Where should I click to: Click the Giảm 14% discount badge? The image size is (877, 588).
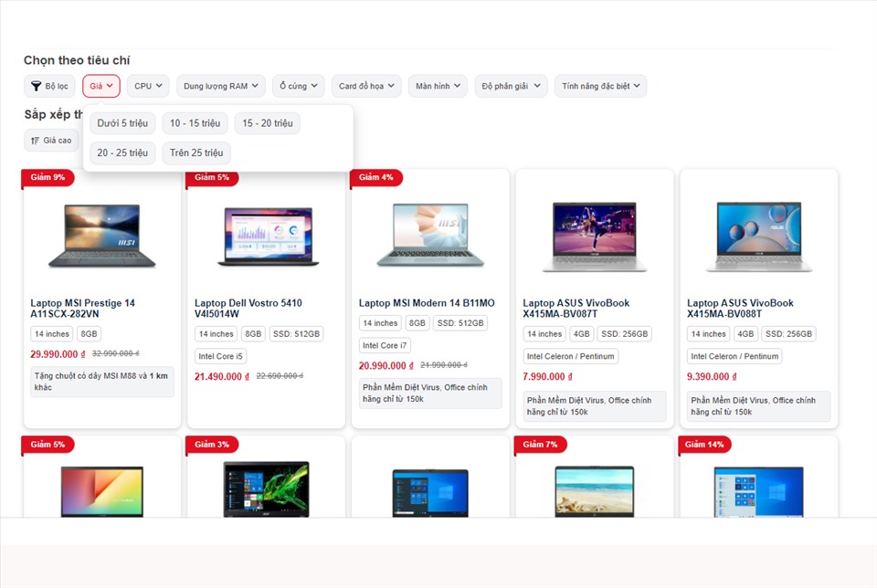[x=704, y=445]
